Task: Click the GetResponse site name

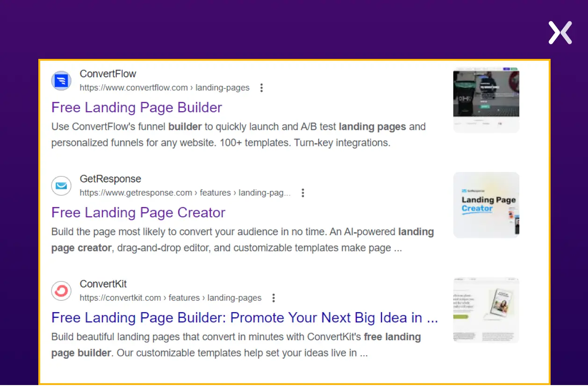Action: click(110, 179)
